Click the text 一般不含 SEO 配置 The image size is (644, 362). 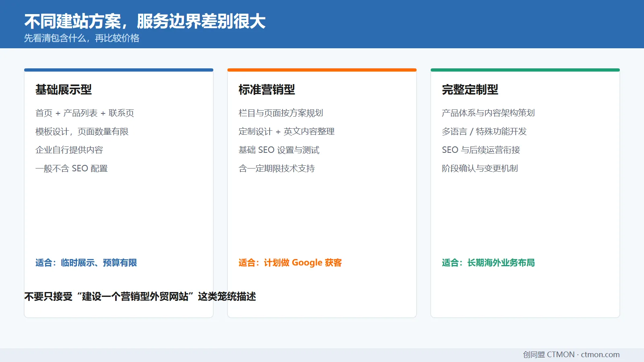(72, 169)
